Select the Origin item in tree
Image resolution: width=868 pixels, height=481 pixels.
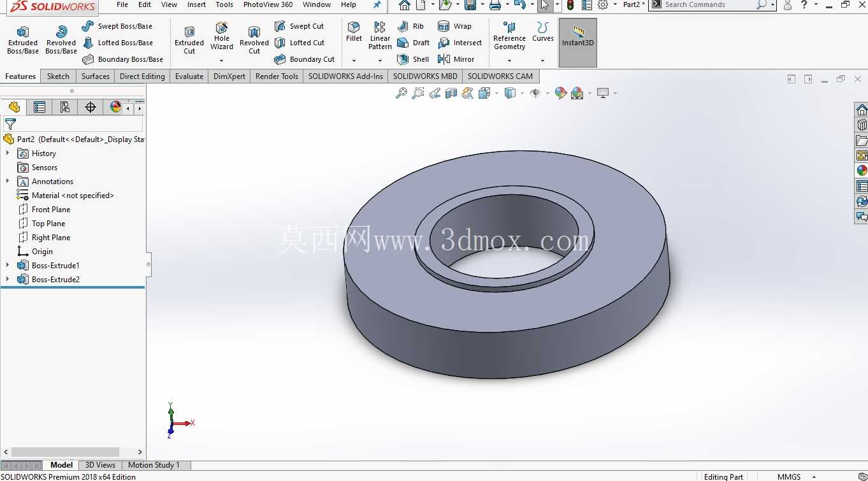tap(42, 252)
